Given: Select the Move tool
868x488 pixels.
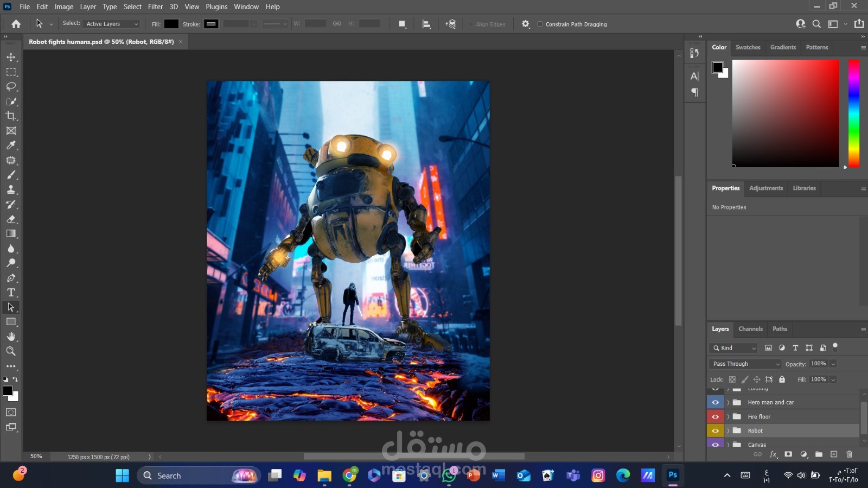Looking at the screenshot, I should [11, 57].
